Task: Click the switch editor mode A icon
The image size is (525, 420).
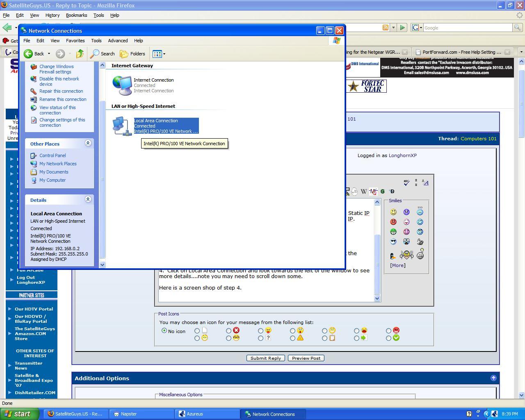Action: 425,183
